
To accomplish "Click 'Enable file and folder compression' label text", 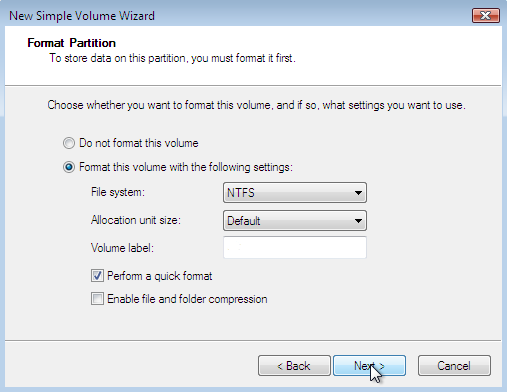I will point(187,299).
